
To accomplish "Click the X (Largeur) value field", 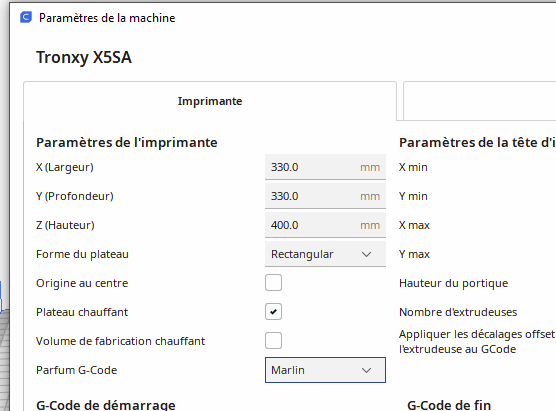I will (x=325, y=167).
